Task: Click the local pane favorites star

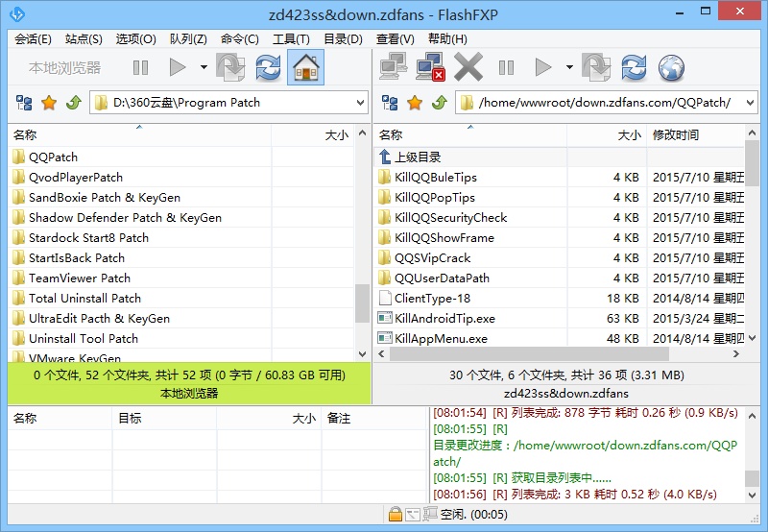Action: point(49,103)
